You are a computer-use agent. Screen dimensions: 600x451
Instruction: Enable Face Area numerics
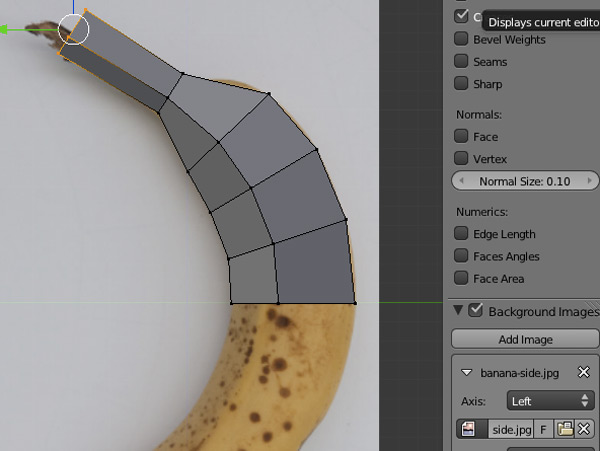pyautogui.click(x=461, y=278)
